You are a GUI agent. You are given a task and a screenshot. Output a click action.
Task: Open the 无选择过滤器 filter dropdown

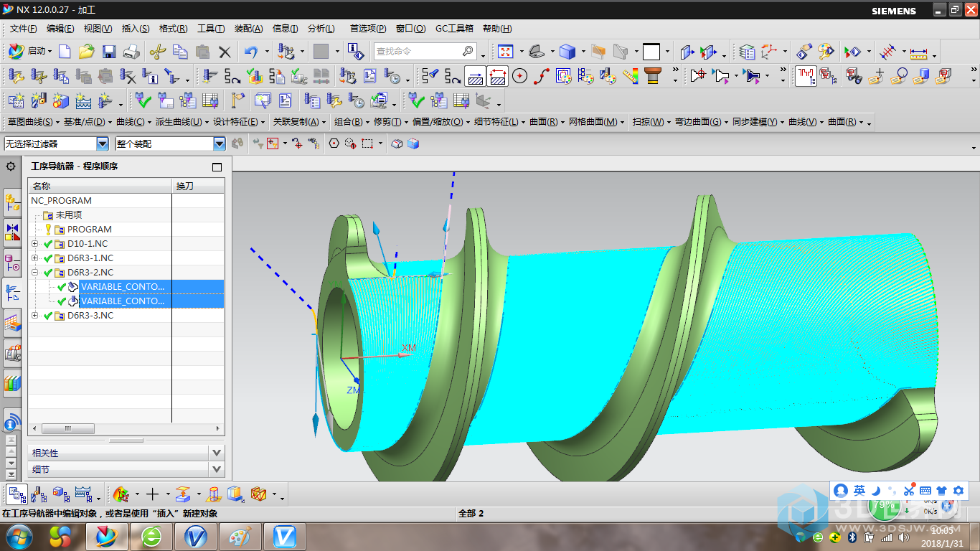pos(103,143)
